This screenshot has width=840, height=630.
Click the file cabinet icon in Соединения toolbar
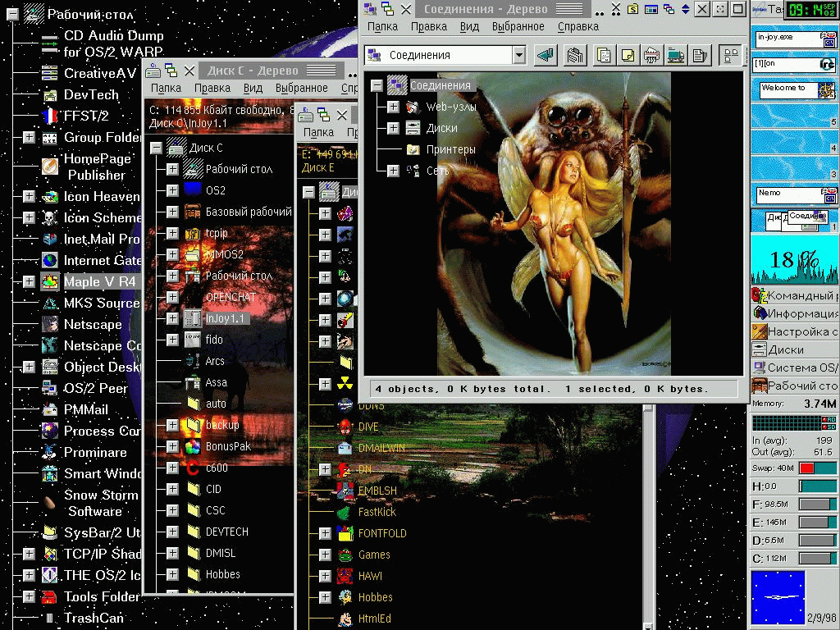tap(575, 55)
